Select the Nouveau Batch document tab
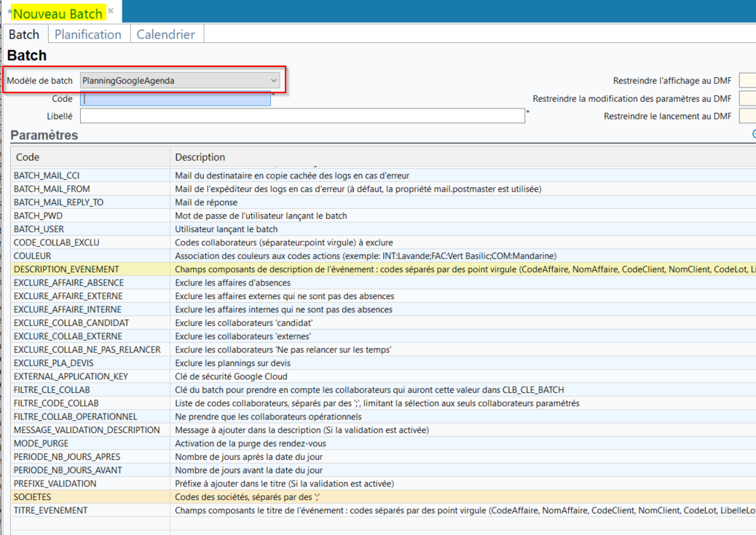 tap(58, 13)
